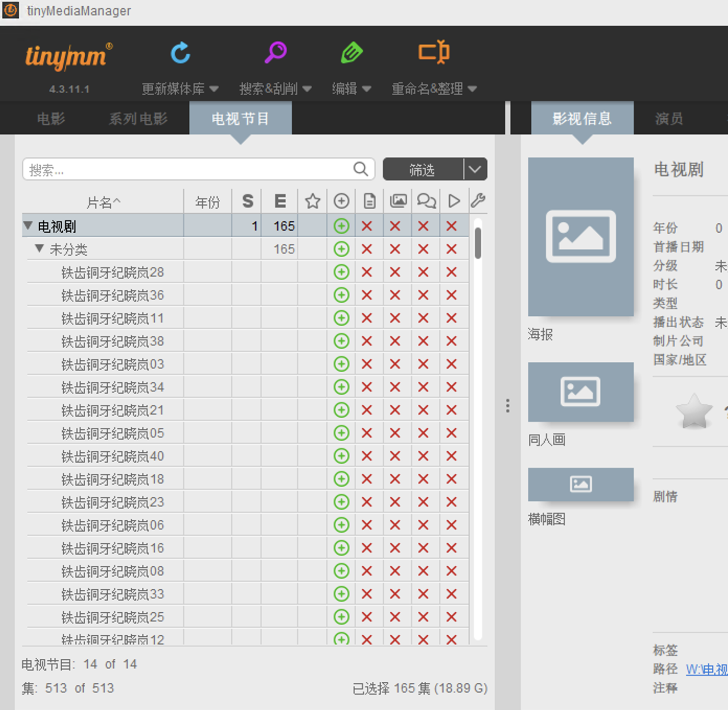The image size is (728, 710).
Task: Click green plus icon for 铁齿铜牙纪晓岚28
Action: tap(342, 272)
